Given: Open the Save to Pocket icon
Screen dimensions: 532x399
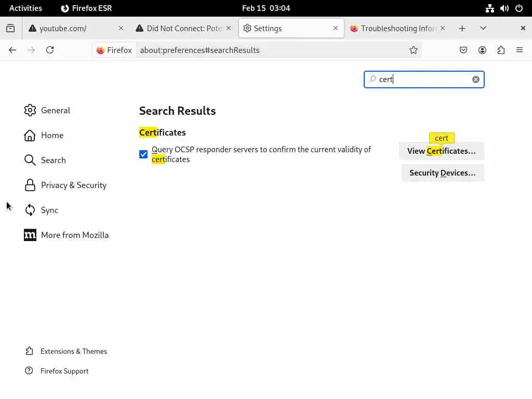Looking at the screenshot, I should pyautogui.click(x=463, y=50).
